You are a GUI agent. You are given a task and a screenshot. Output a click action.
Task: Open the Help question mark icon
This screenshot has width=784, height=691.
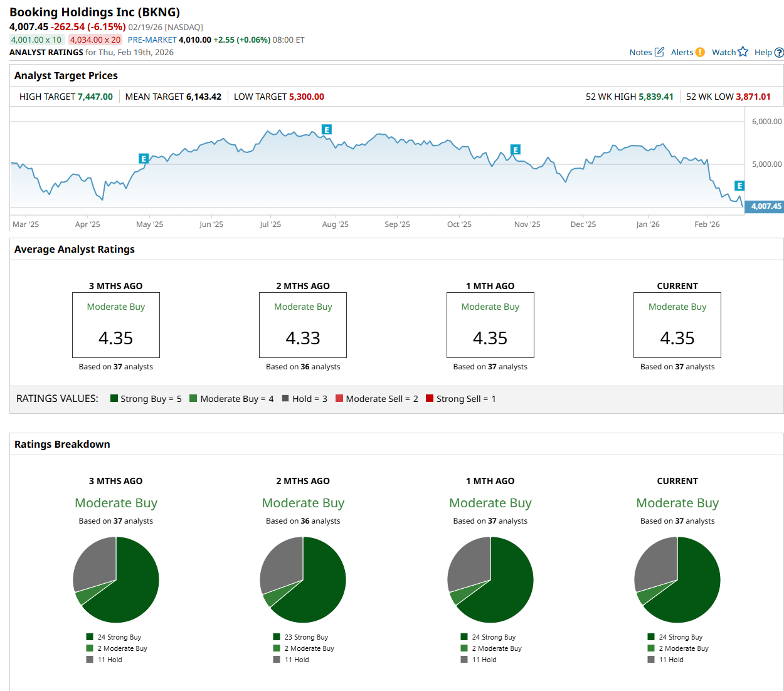point(779,53)
